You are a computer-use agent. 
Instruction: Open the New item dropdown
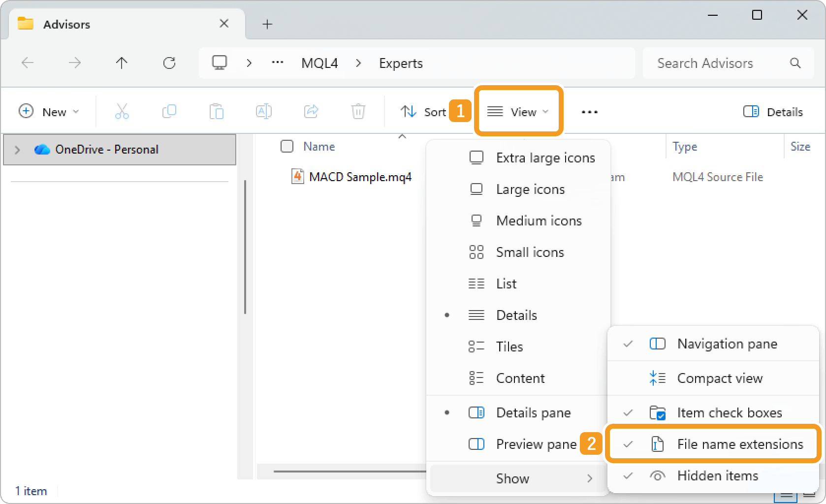point(49,112)
